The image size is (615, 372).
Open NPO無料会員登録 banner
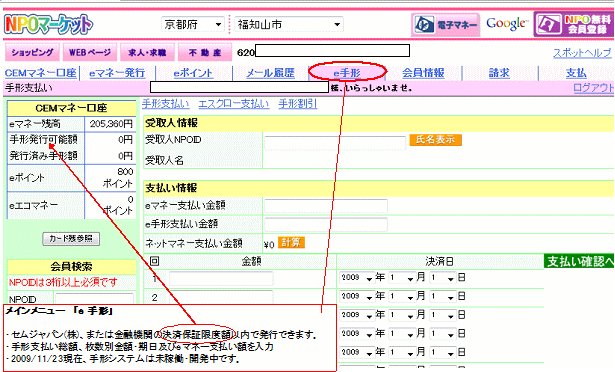[574, 24]
